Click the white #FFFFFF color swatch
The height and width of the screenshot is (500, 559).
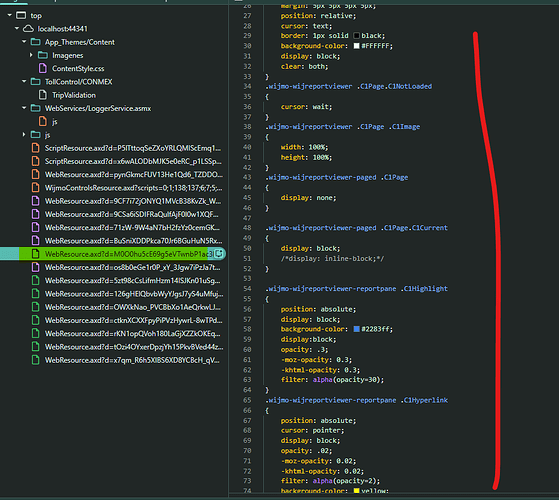(357, 46)
